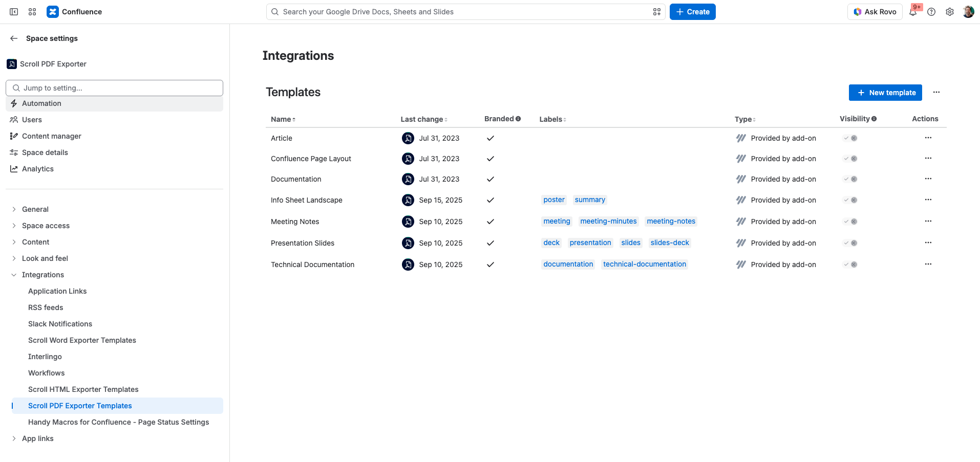
Task: Open actions menu for Info Sheet Landscape
Action: pos(928,200)
